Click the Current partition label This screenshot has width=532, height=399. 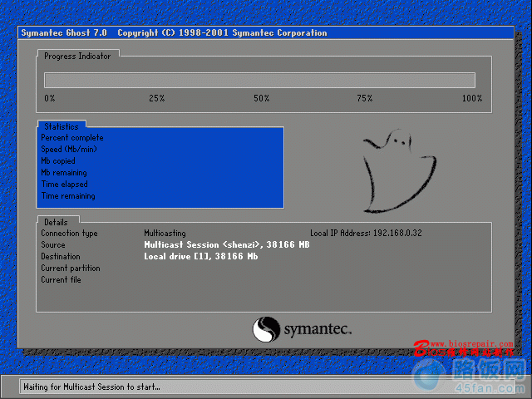coord(71,268)
